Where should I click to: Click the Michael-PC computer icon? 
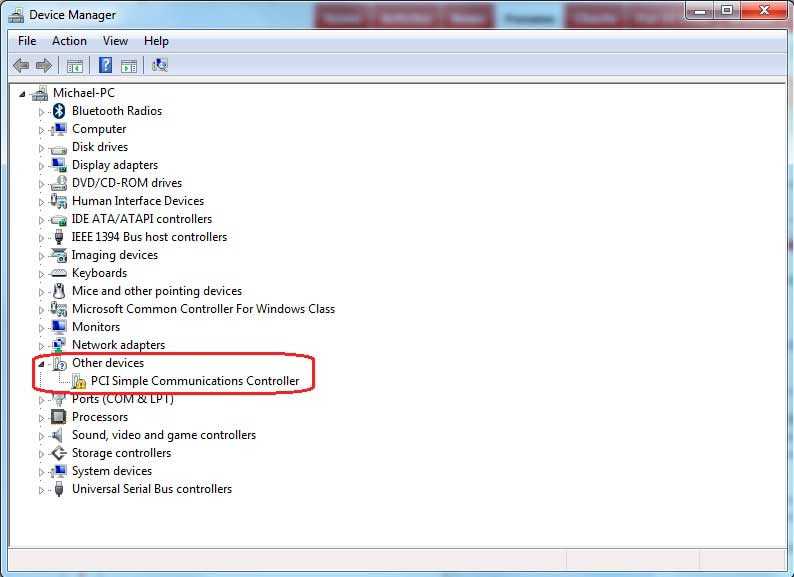point(39,93)
